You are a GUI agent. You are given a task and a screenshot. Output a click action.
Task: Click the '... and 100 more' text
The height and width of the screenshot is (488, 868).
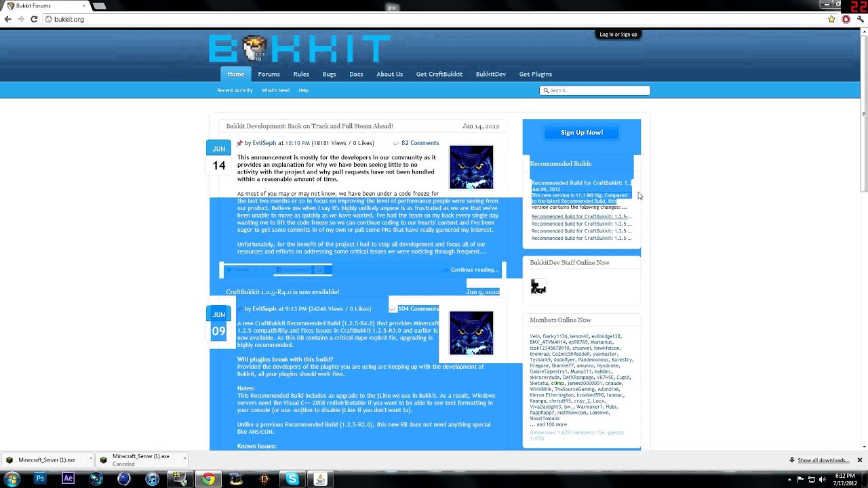[548, 425]
